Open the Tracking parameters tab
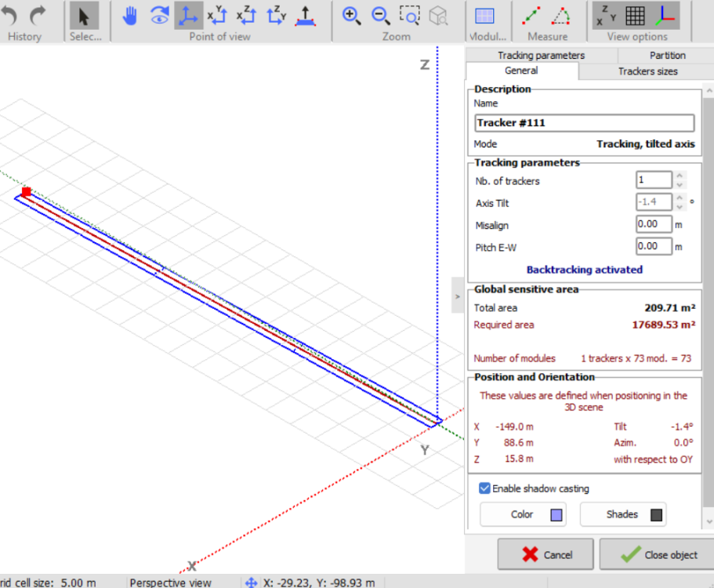Viewport: 714px width, 588px height. tap(541, 56)
